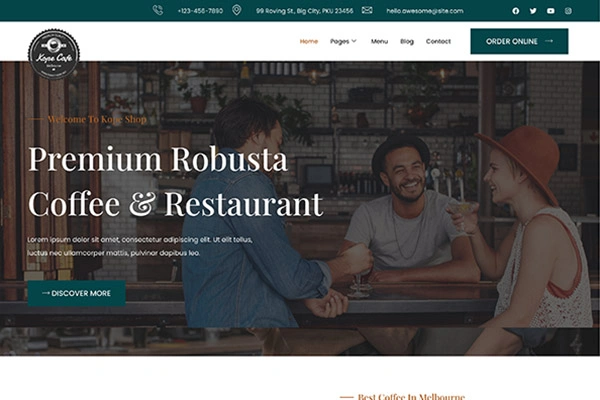The image size is (600, 400).
Task: Click the hello.awesomesite.com email address
Action: [425, 11]
